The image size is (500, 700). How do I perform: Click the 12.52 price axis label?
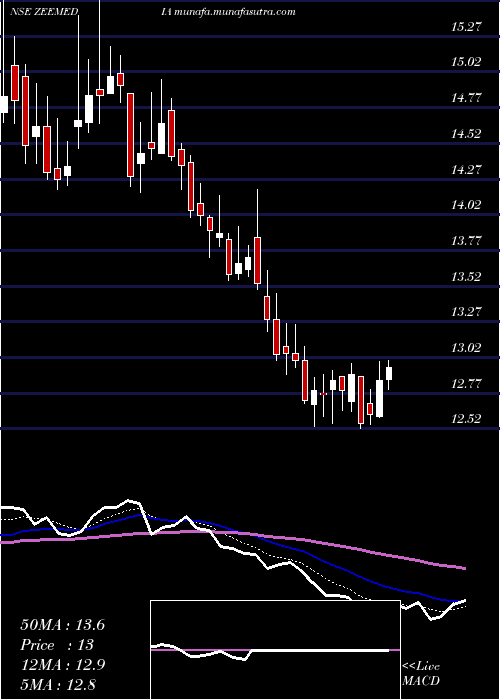point(466,419)
